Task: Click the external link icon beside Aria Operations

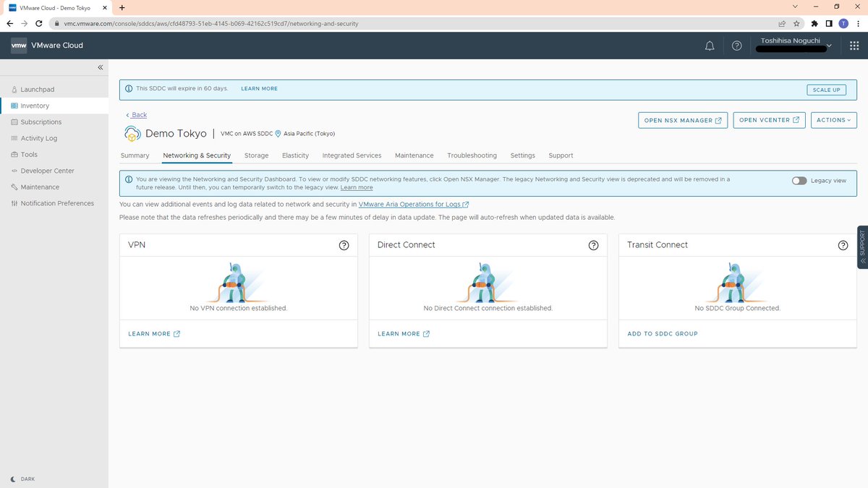Action: click(466, 205)
